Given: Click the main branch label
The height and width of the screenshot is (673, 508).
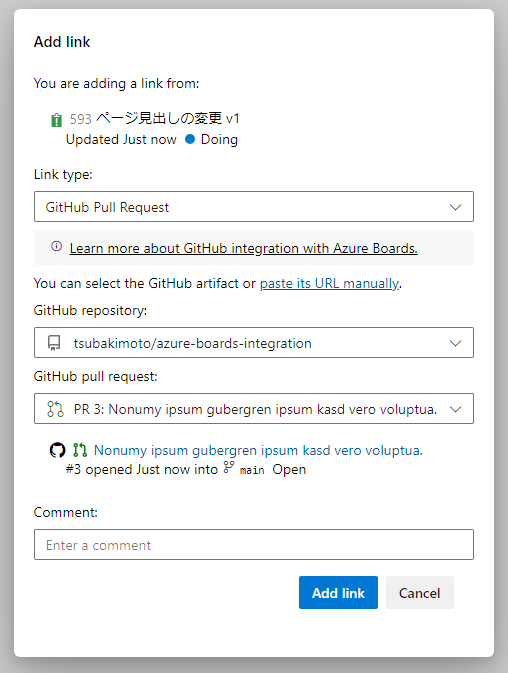Looking at the screenshot, I should (x=252, y=470).
